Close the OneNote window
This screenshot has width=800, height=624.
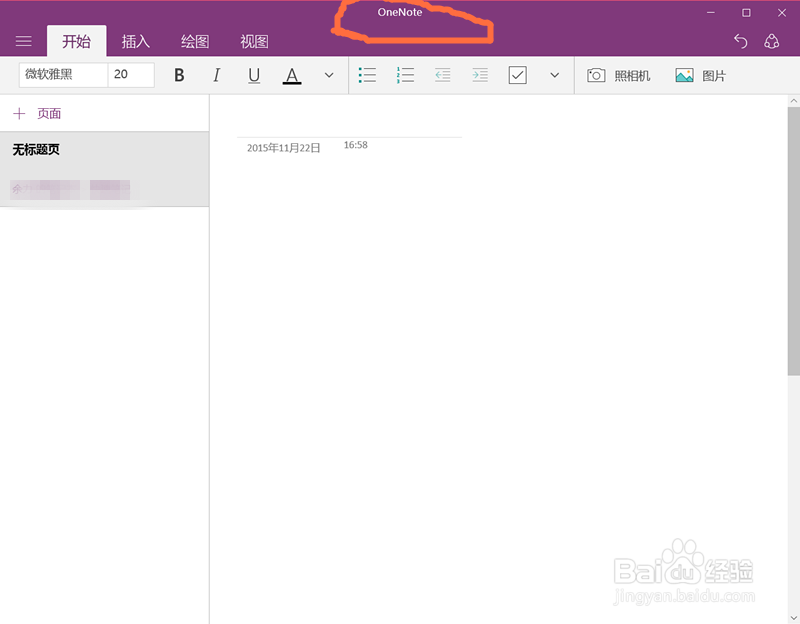coord(782,13)
